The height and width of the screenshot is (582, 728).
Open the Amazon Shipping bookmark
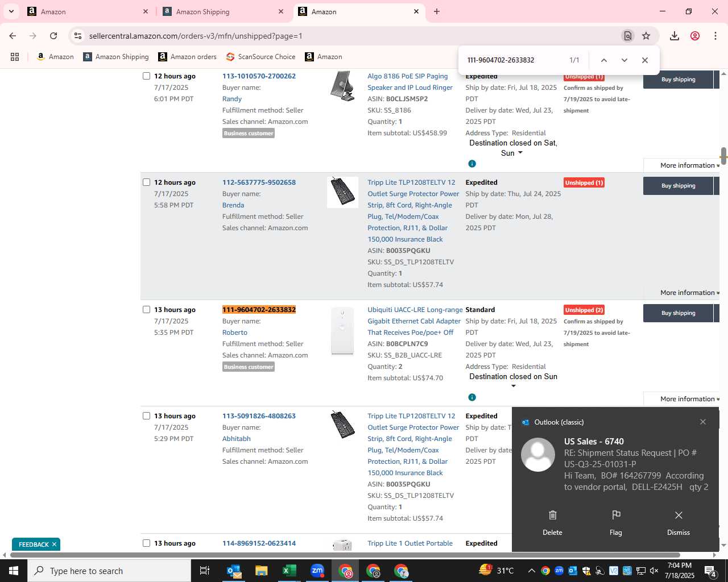coord(116,57)
